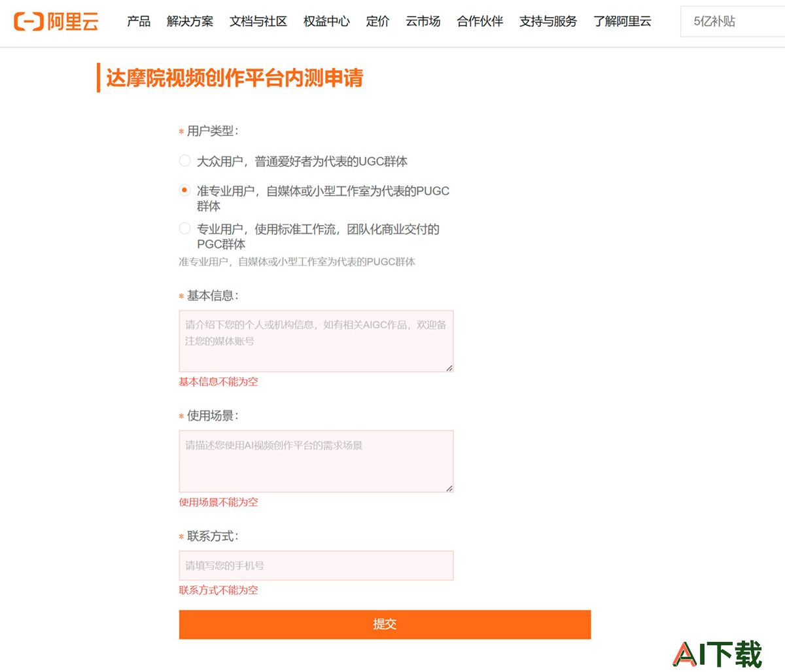
Task: Click into the 使用场景 text area
Action: pyautogui.click(x=316, y=461)
